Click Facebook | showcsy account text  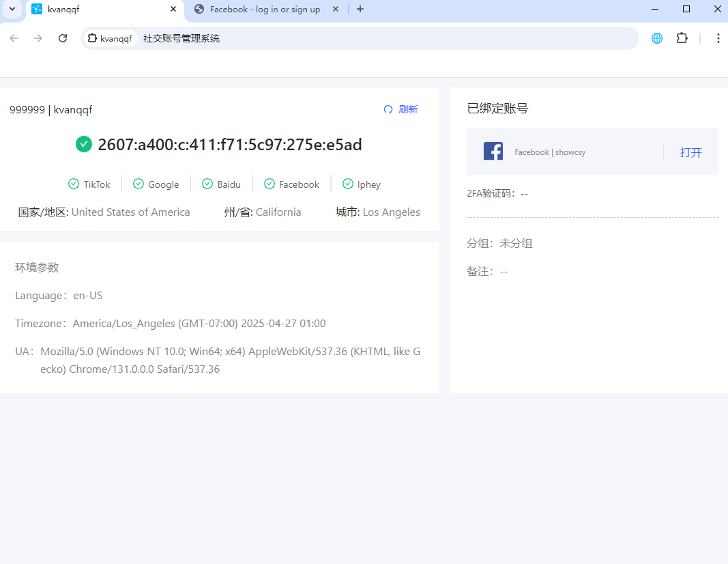point(550,152)
